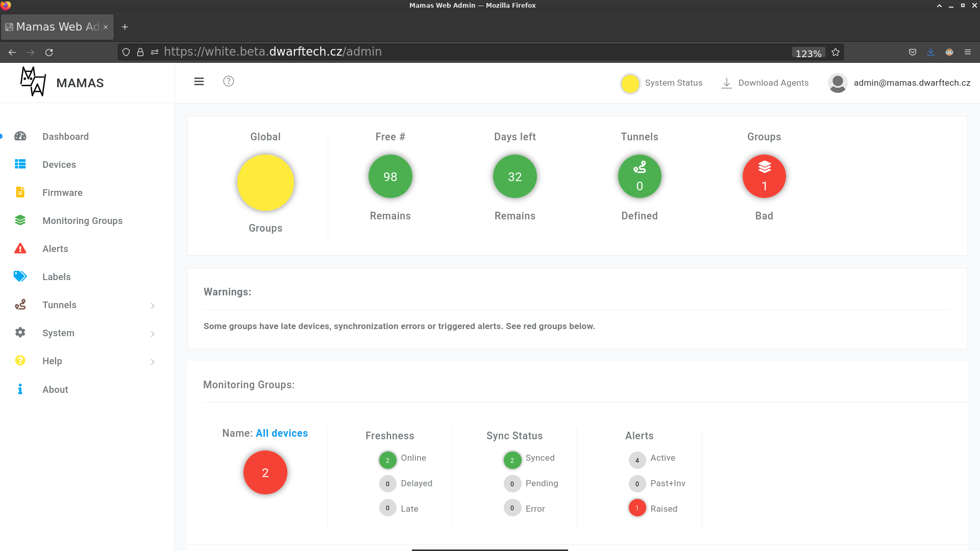Image resolution: width=980 pixels, height=551 pixels.
Task: Expand the Help submenu chevron
Action: pos(153,362)
